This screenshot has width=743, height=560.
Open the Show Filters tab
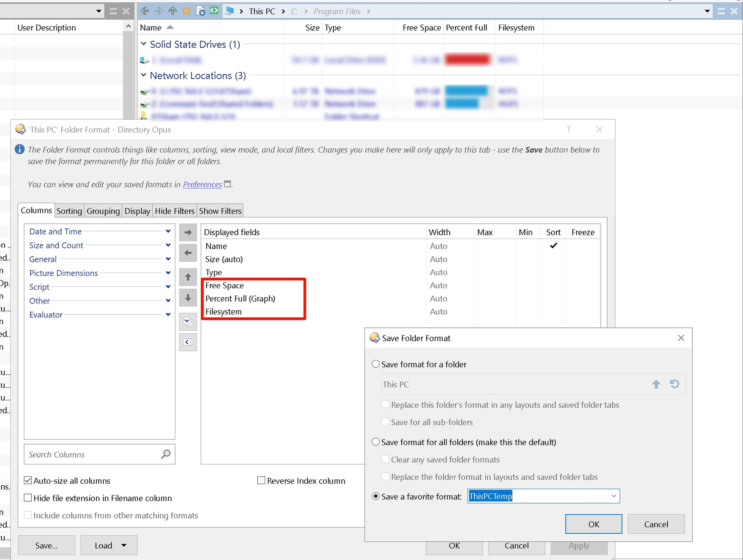tap(220, 211)
